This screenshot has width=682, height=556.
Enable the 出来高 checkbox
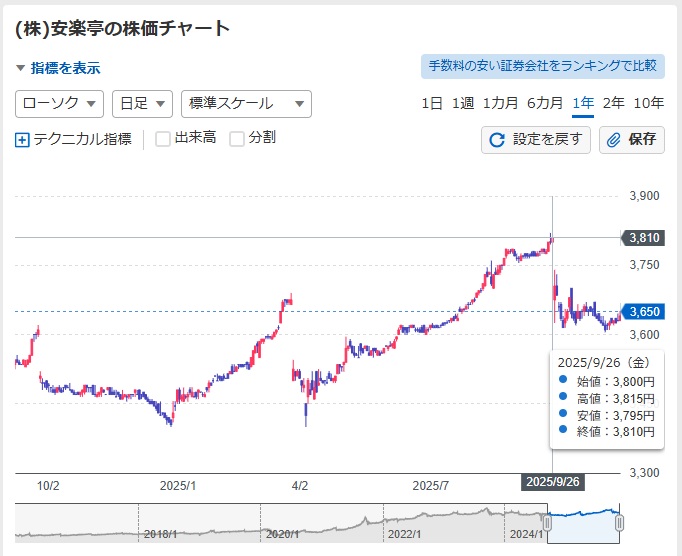click(x=163, y=139)
